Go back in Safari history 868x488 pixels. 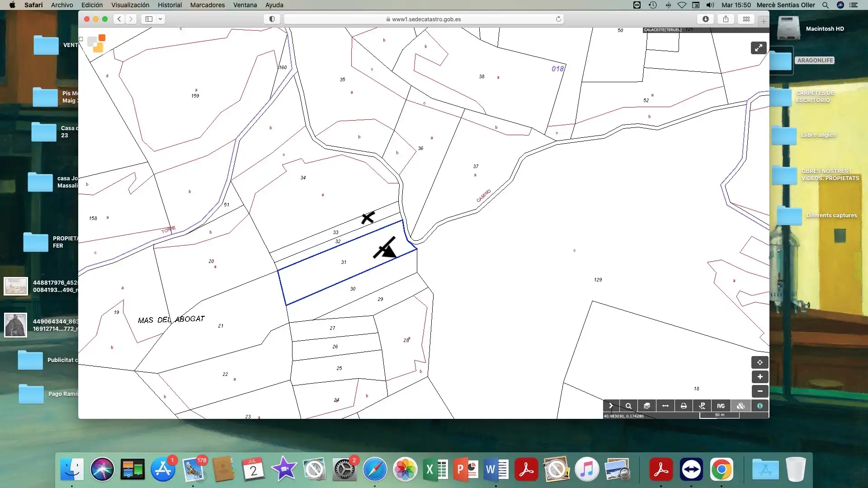[119, 19]
